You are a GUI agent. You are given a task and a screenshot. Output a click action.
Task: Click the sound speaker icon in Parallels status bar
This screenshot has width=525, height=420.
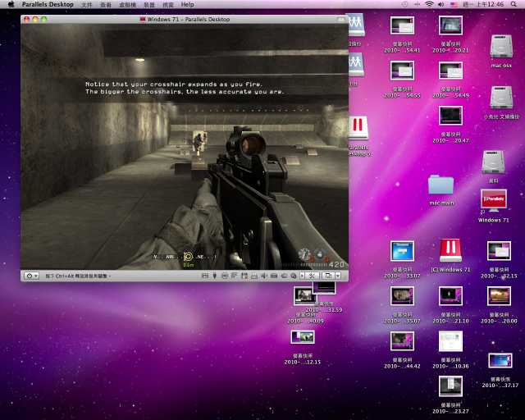[264, 276]
